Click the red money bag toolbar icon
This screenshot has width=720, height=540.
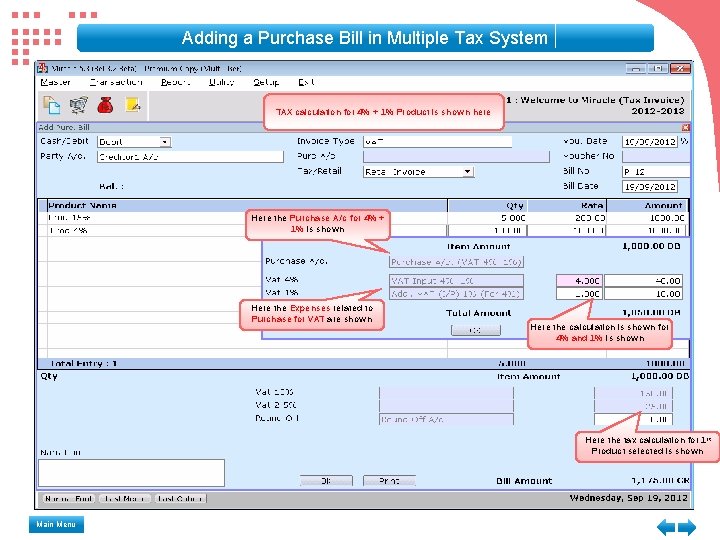click(105, 105)
